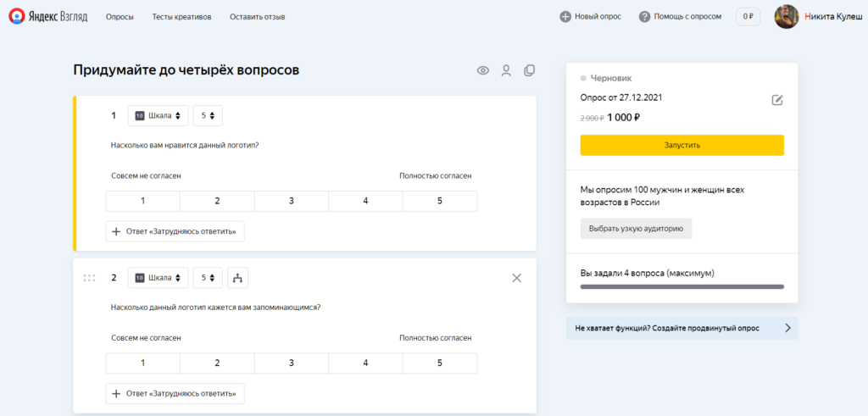Go to Тесты креативов section

click(x=181, y=17)
